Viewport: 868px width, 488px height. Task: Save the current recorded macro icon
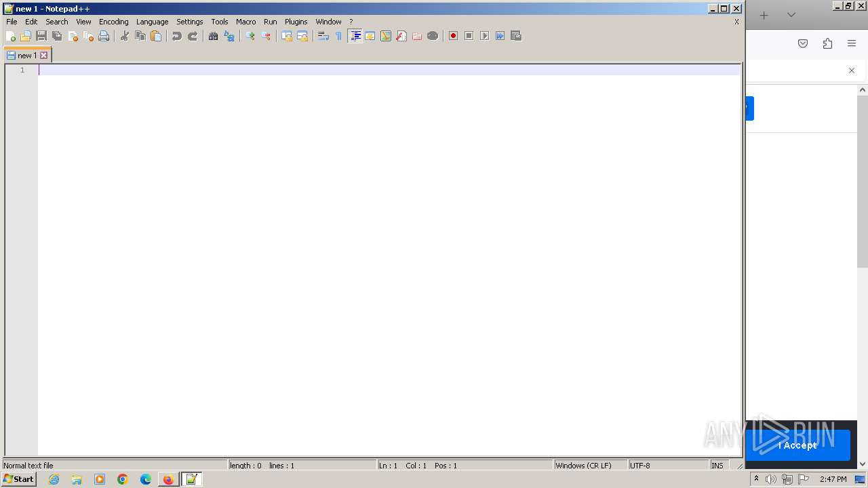tap(516, 36)
